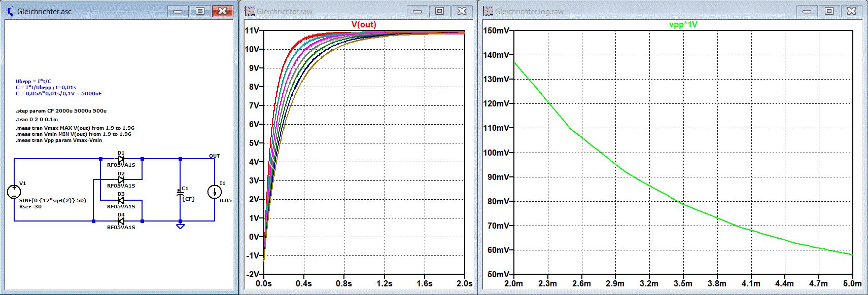Click the .step param CF directive text
The height and width of the screenshot is (295, 868).
(x=61, y=110)
